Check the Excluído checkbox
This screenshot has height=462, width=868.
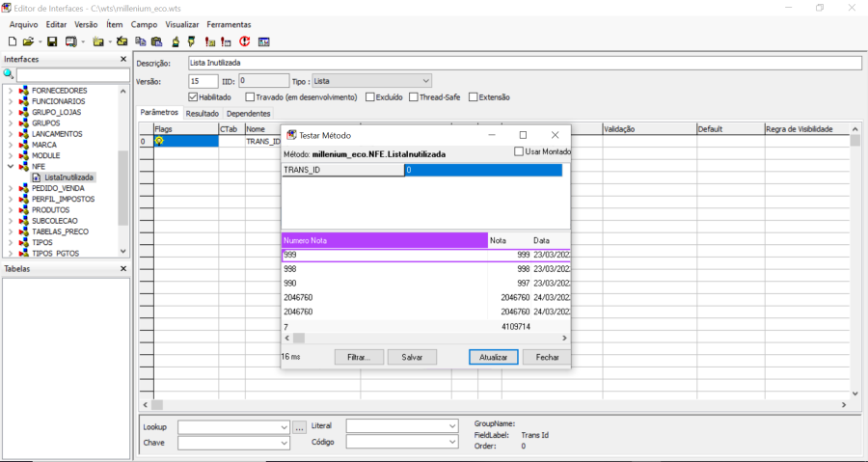(x=369, y=96)
